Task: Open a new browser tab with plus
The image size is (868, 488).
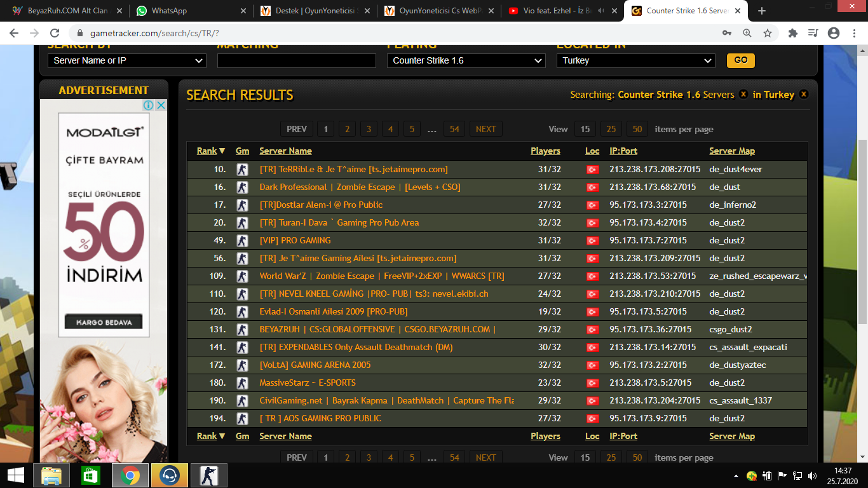Action: click(762, 11)
